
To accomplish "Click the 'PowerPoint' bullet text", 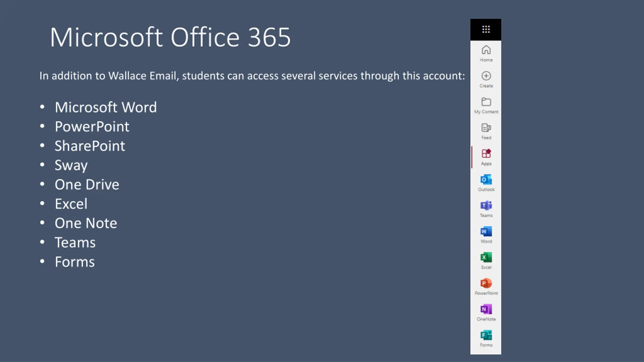I will pyautogui.click(x=92, y=126).
